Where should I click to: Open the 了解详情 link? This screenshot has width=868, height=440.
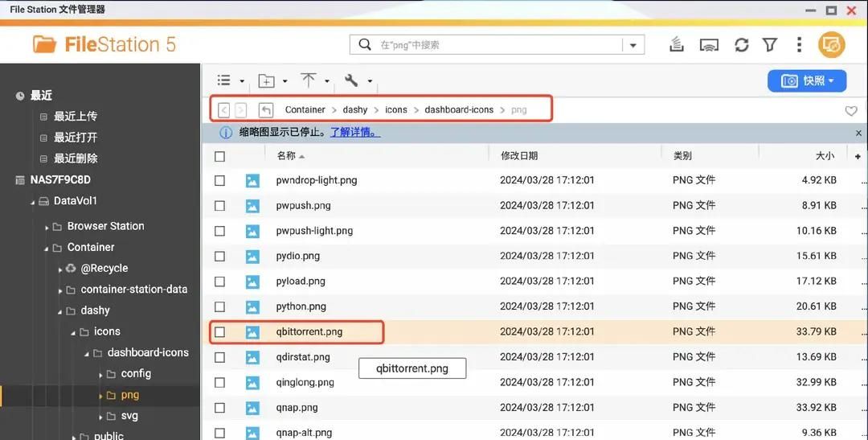tap(355, 133)
